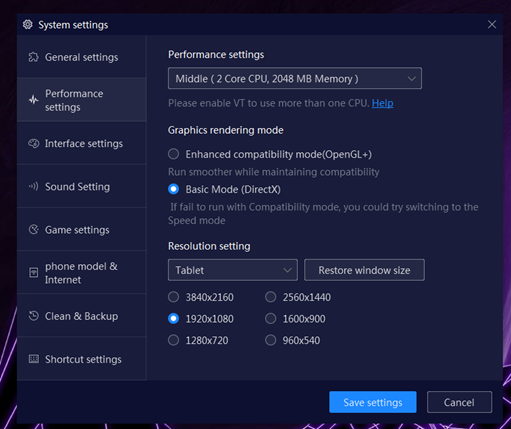Click the Interface settings palette icon
This screenshot has height=429, width=511.
pyautogui.click(x=33, y=143)
